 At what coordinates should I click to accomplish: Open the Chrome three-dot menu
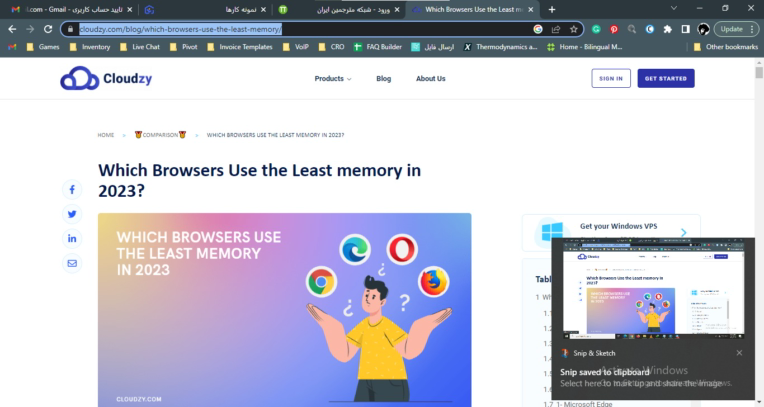pos(753,29)
